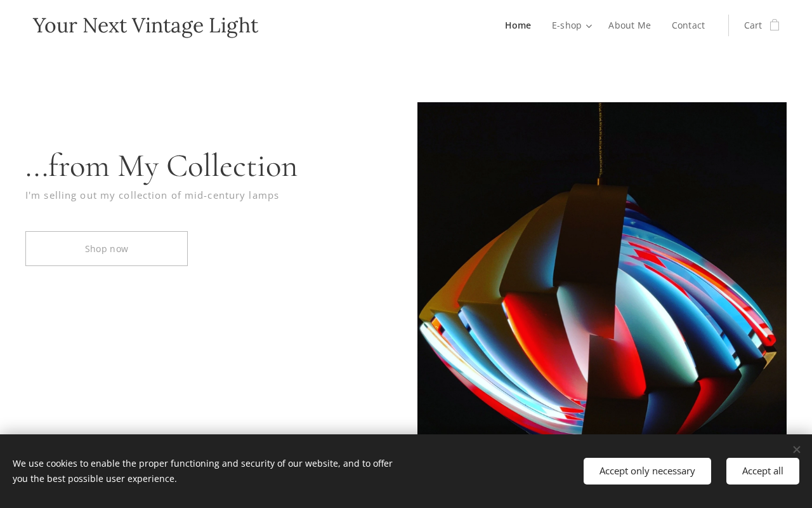Click the Shop now button
This screenshot has width=812, height=508.
[107, 248]
